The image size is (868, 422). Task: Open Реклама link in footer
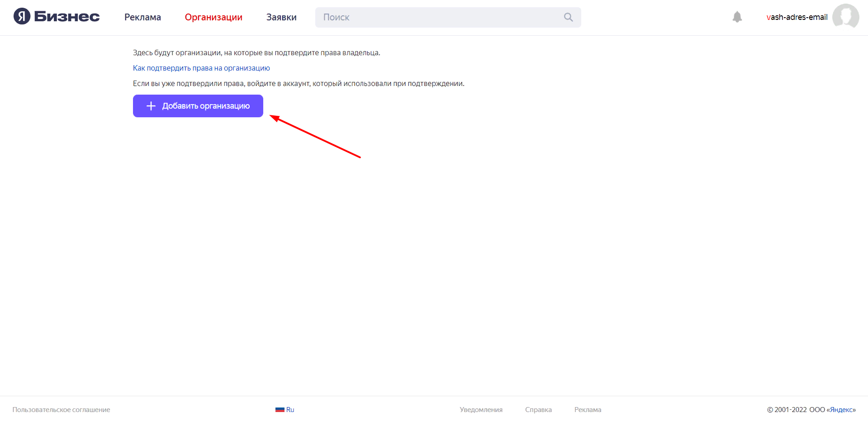pyautogui.click(x=588, y=410)
